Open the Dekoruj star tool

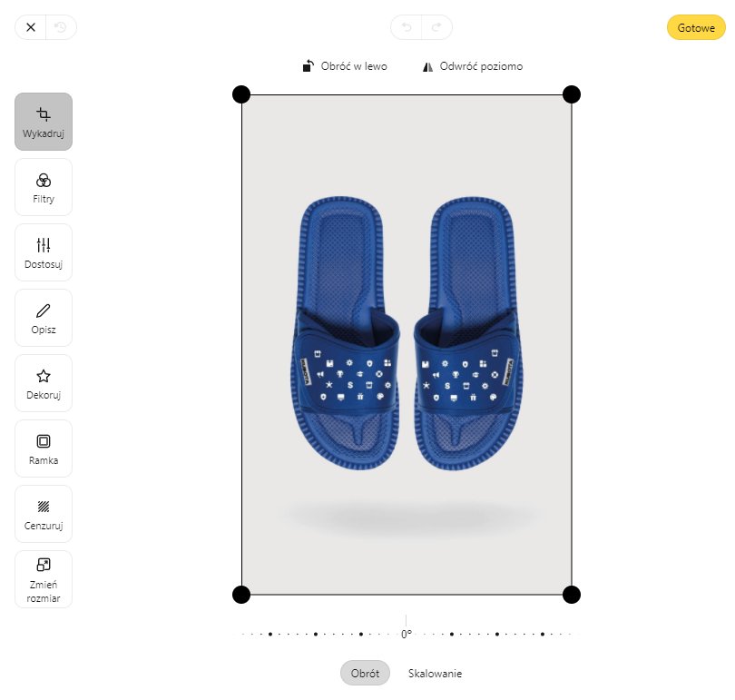pos(44,383)
